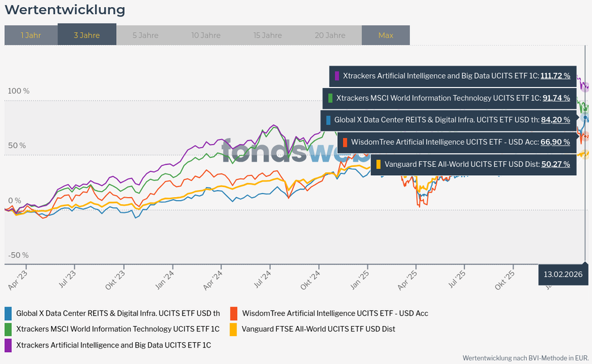
Task: Click the 13.02.2026 date marker label
Action: coord(563,274)
